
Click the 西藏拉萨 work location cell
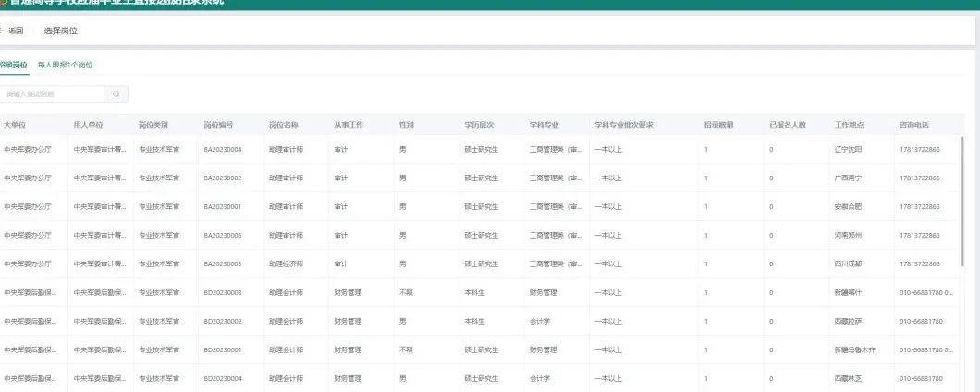[848, 321]
